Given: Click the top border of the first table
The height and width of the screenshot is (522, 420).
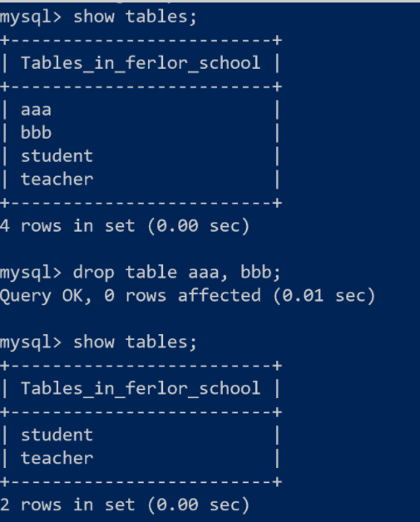Looking at the screenshot, I should click(x=141, y=40).
